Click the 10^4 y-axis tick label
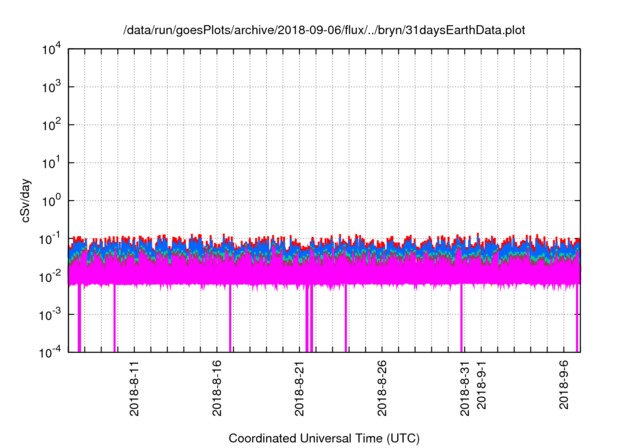640x448 pixels. [52, 50]
